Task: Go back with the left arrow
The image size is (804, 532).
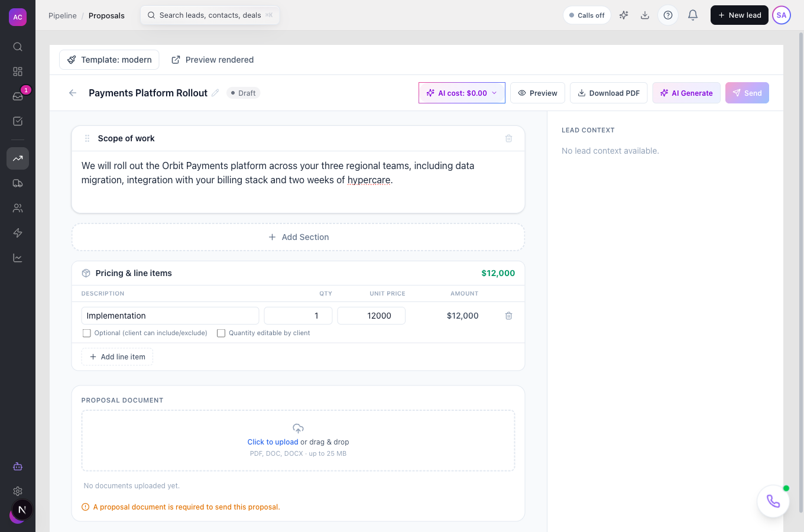Action: pos(73,93)
